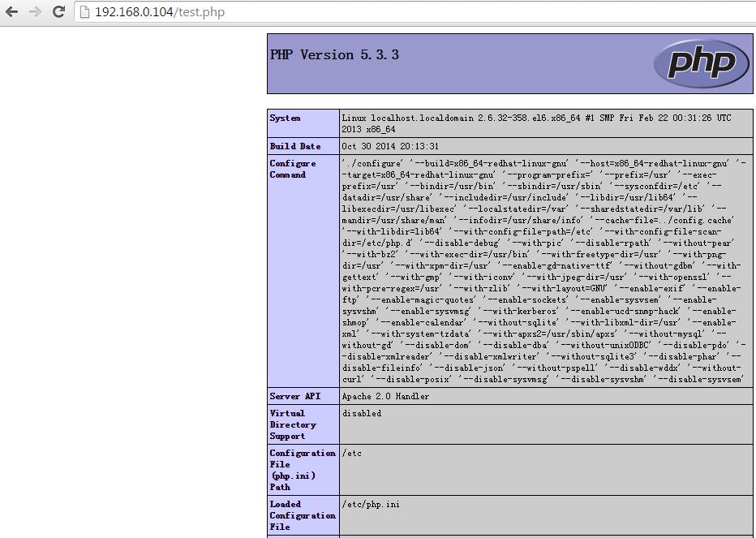This screenshot has height=538, width=756.
Task: Click the page document icon in address bar
Action: pos(85,11)
